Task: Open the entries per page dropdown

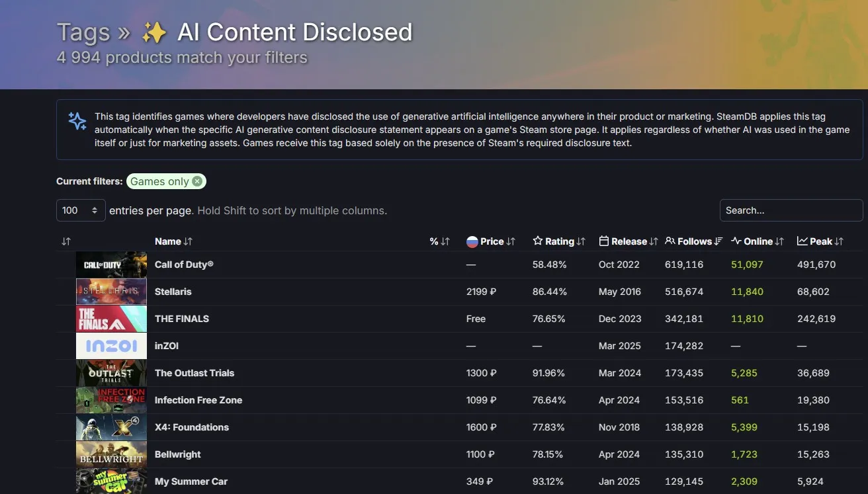Action: point(81,210)
